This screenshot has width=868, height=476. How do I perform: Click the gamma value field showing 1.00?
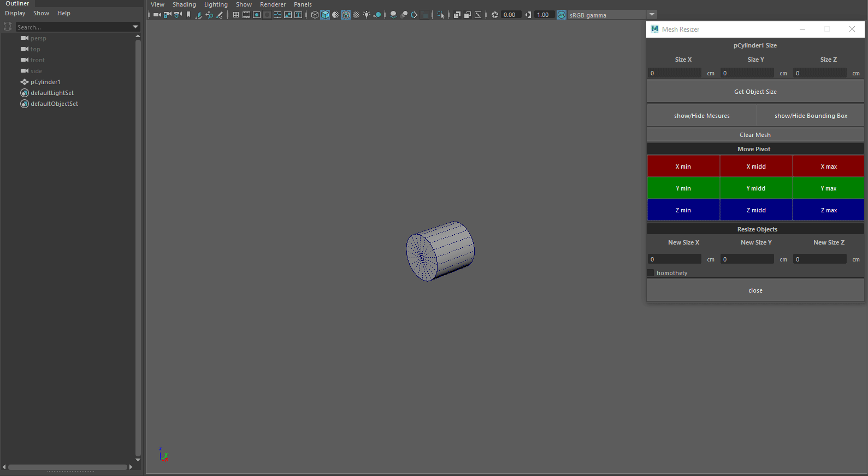coord(544,15)
